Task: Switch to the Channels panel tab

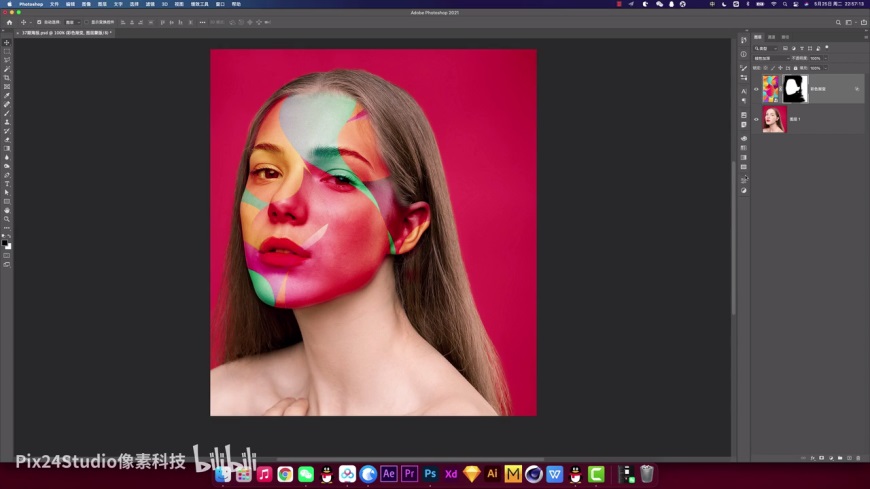Action: 771,37
